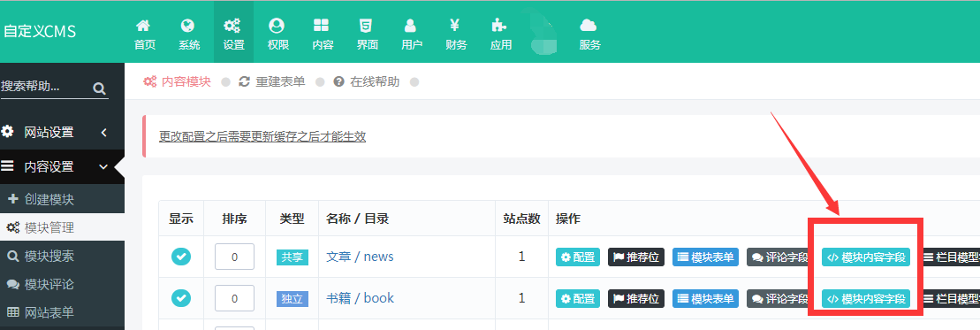
Task: Toggle the 显示 checkmark for 书籍 / book
Action: point(181,298)
